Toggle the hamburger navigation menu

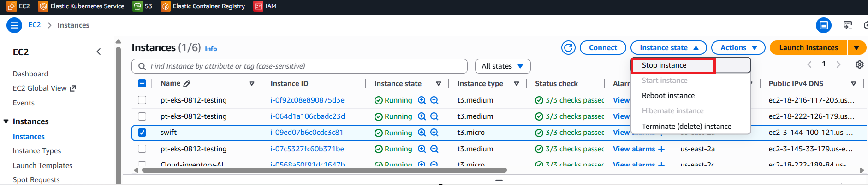(14, 25)
